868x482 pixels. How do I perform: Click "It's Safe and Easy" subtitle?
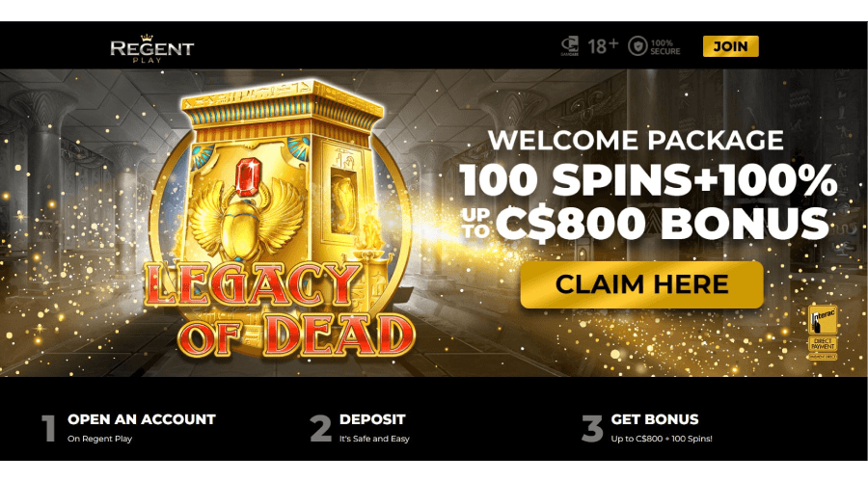coord(374,439)
